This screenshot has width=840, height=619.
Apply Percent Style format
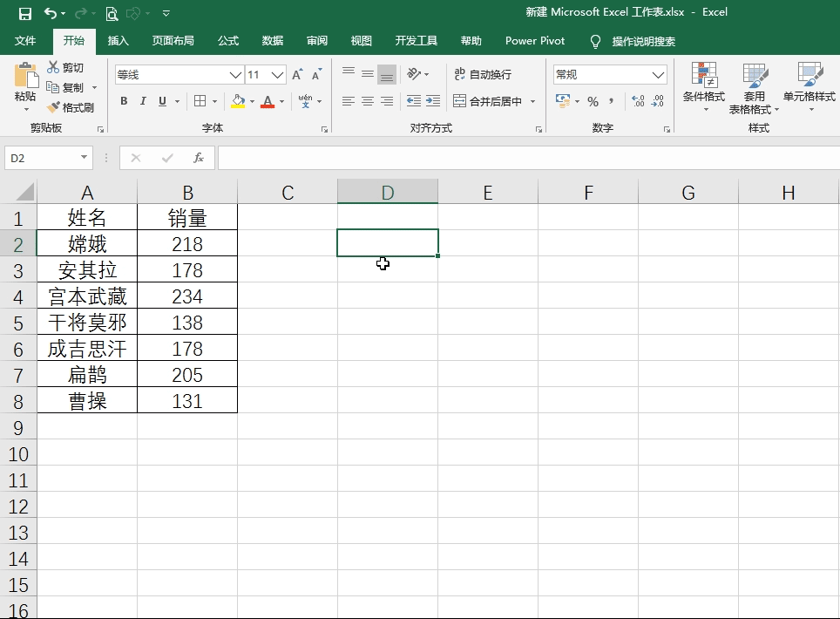pos(593,101)
